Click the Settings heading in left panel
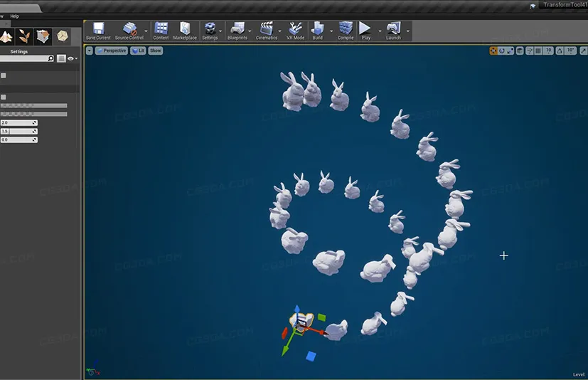Viewport: 588px width, 380px height. pyautogui.click(x=19, y=51)
